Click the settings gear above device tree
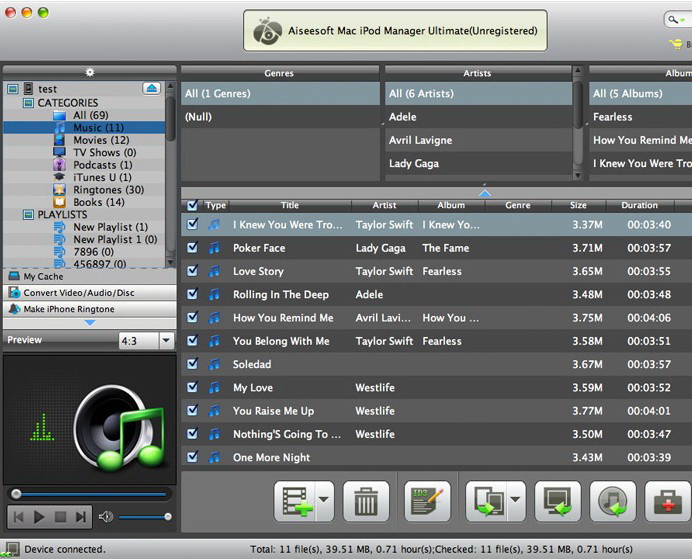The width and height of the screenshot is (692, 559). point(90,72)
